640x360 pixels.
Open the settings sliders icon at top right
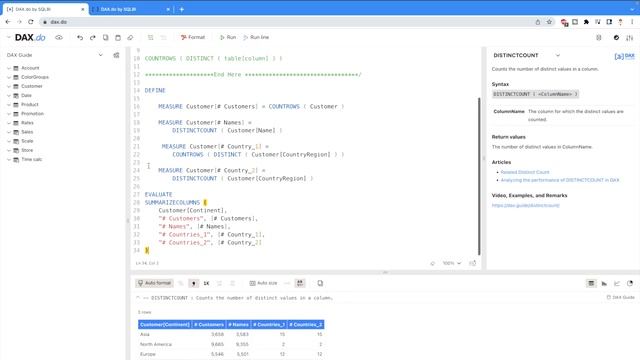click(x=629, y=38)
